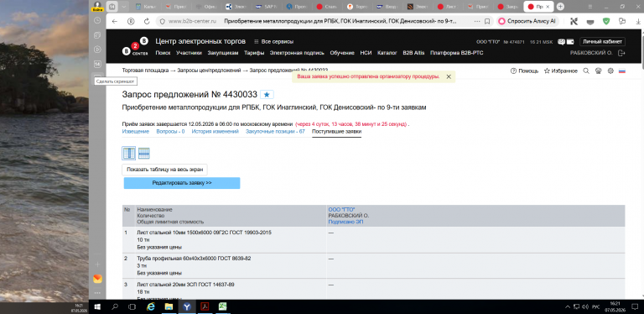Open site protection shield in address bar
644x314 pixels.
[x=162, y=21]
